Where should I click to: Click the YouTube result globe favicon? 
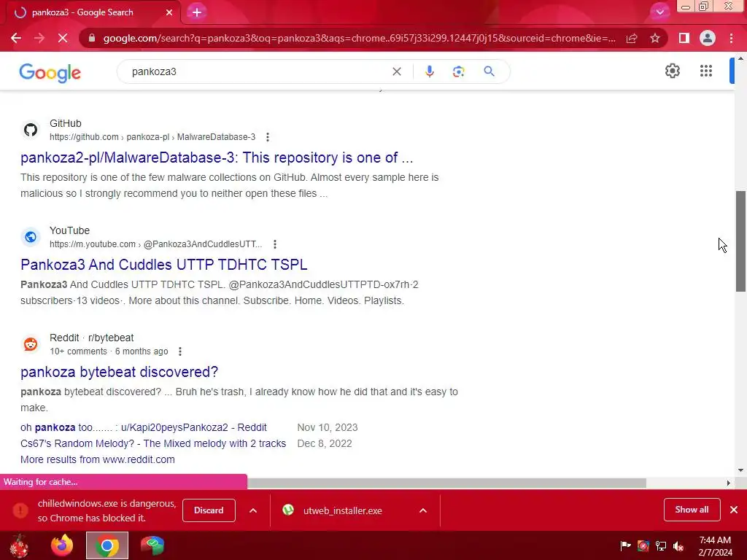[31, 237]
